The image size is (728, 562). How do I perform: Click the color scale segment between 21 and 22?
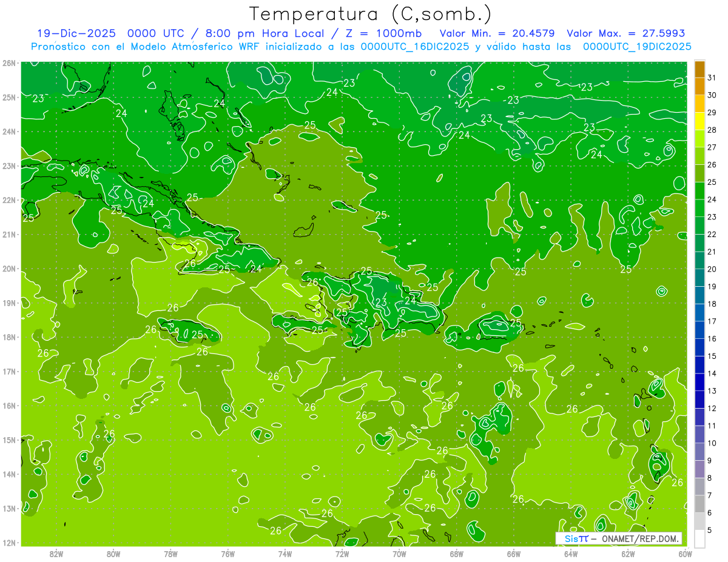[699, 243]
